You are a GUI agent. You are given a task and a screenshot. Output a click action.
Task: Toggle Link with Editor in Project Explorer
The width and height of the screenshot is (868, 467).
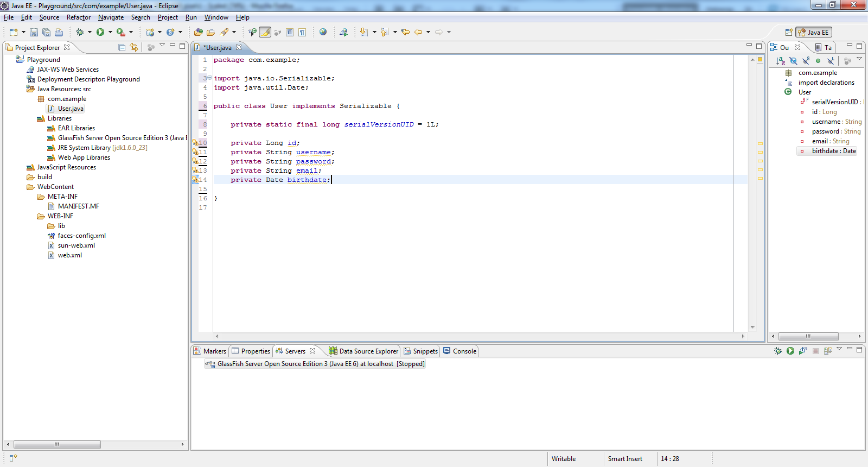(x=134, y=47)
